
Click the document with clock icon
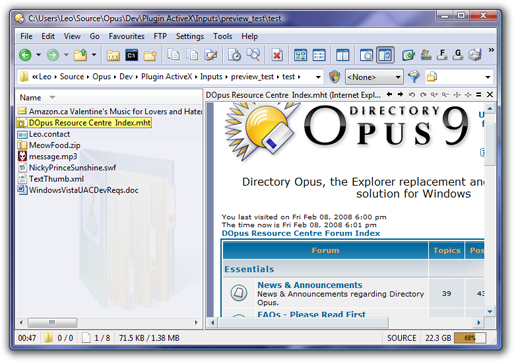tap(234, 55)
